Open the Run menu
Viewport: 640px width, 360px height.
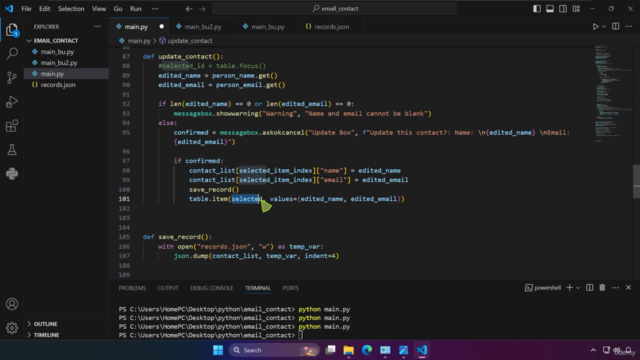pyautogui.click(x=136, y=9)
